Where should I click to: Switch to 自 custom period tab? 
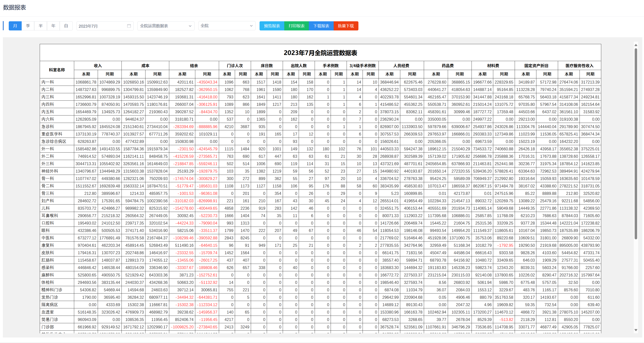(x=66, y=26)
